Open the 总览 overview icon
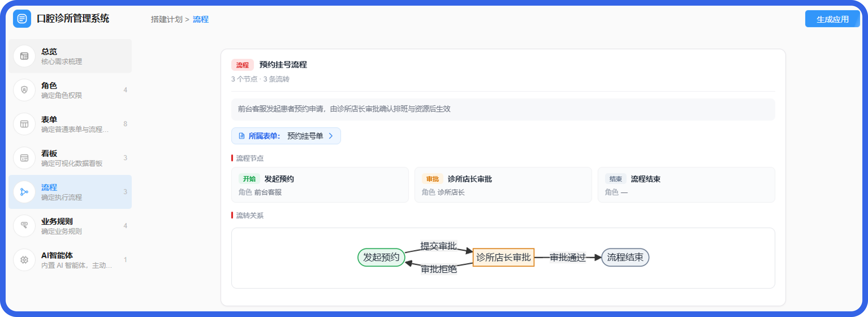The width and height of the screenshot is (868, 317). pos(24,56)
